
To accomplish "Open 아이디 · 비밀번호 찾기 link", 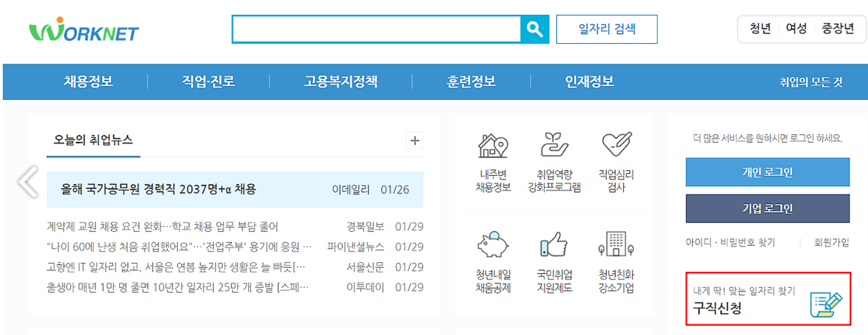I will 730,242.
